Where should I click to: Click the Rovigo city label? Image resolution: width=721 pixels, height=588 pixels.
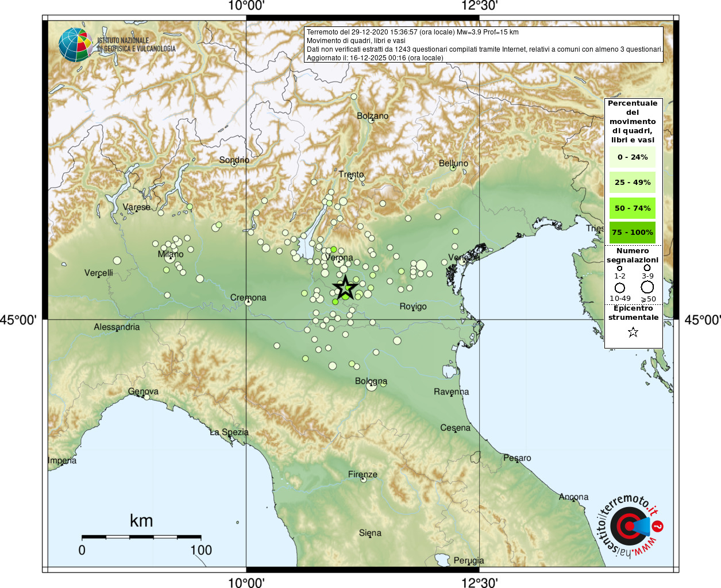pos(413,307)
